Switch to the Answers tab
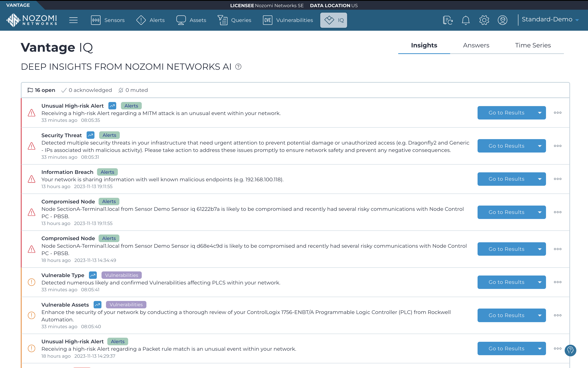This screenshot has height=368, width=588. coord(476,45)
